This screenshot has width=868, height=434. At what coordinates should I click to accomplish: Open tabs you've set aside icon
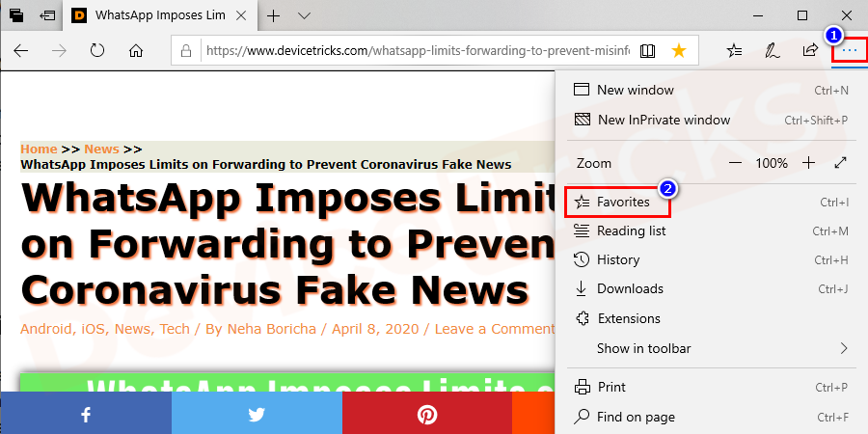[16, 15]
